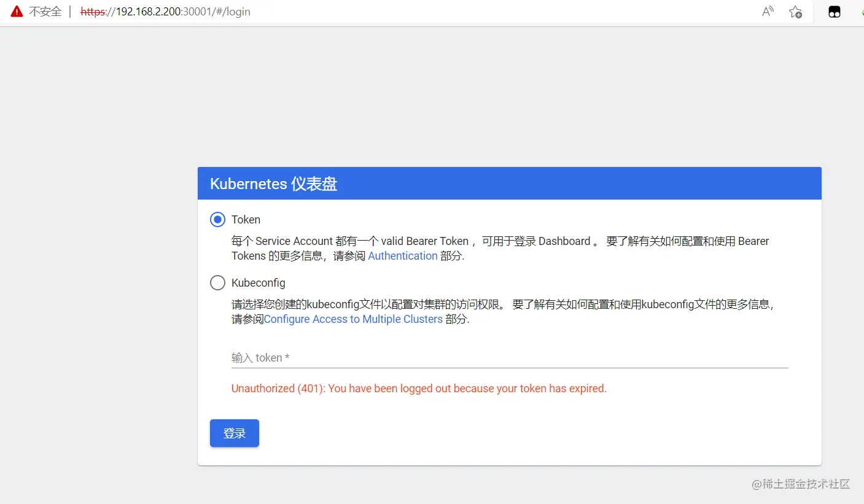Click the Kubernetes 仪表盘 header title

point(273,184)
